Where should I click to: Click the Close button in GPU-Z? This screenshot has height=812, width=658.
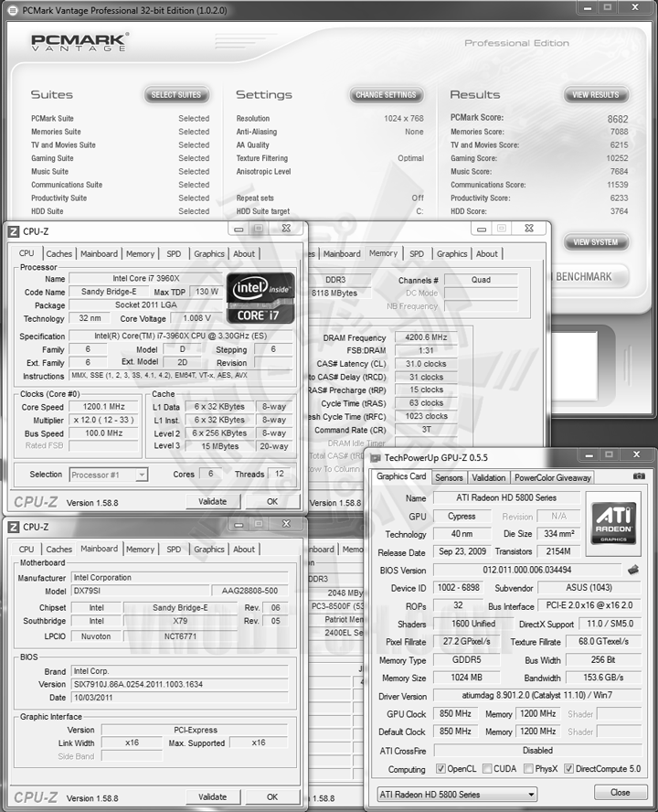[621, 792]
